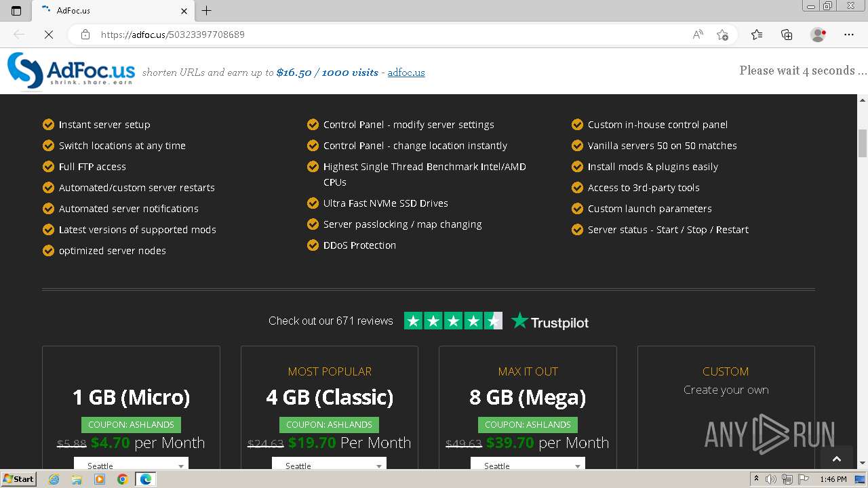Click the AdFoc.us logo
This screenshot has height=488, width=868.
pos(71,71)
